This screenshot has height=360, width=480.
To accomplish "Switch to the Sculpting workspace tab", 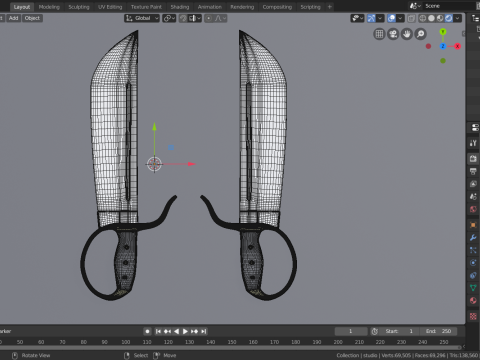I will (x=79, y=7).
